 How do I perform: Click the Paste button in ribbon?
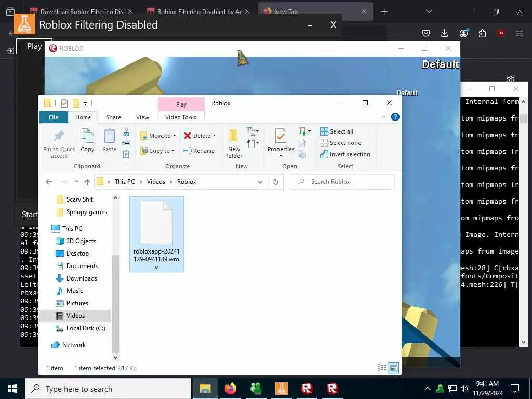point(109,140)
